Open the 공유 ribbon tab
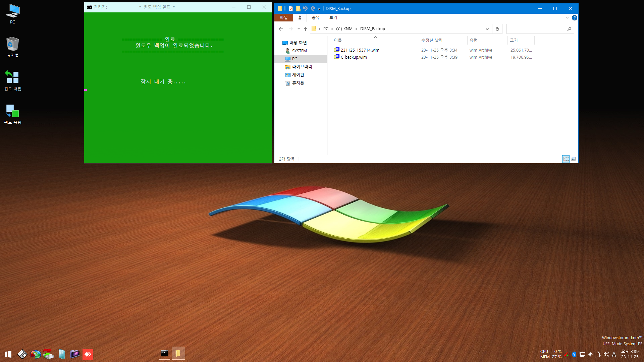The image size is (644, 362). pos(316,18)
